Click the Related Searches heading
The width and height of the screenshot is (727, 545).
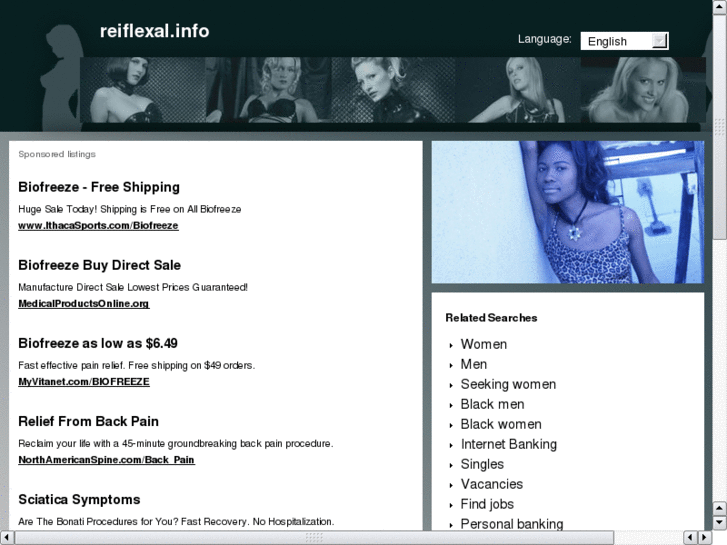[x=491, y=318]
